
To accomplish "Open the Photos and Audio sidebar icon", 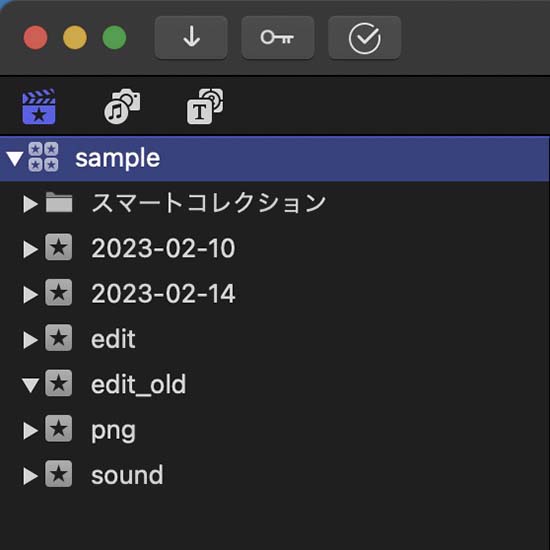I will [122, 106].
